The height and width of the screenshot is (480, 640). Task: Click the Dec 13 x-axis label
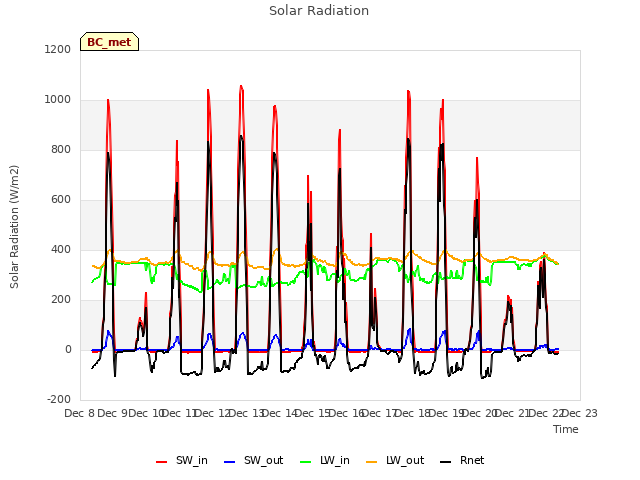click(247, 413)
